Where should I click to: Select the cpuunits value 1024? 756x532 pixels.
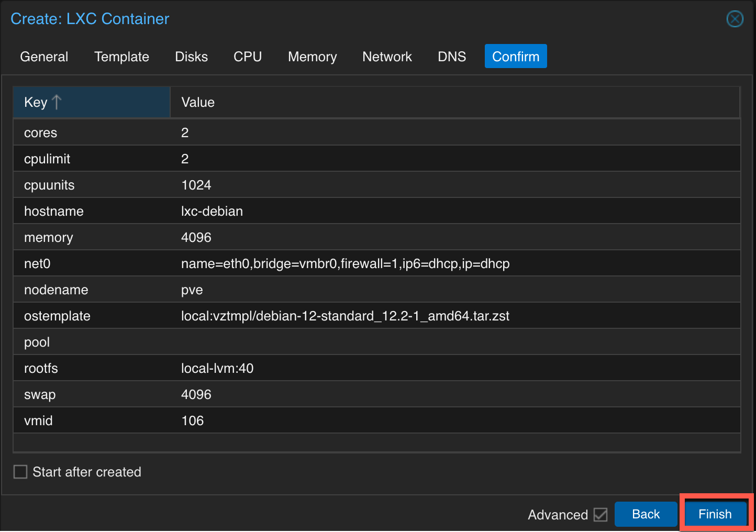[196, 185]
